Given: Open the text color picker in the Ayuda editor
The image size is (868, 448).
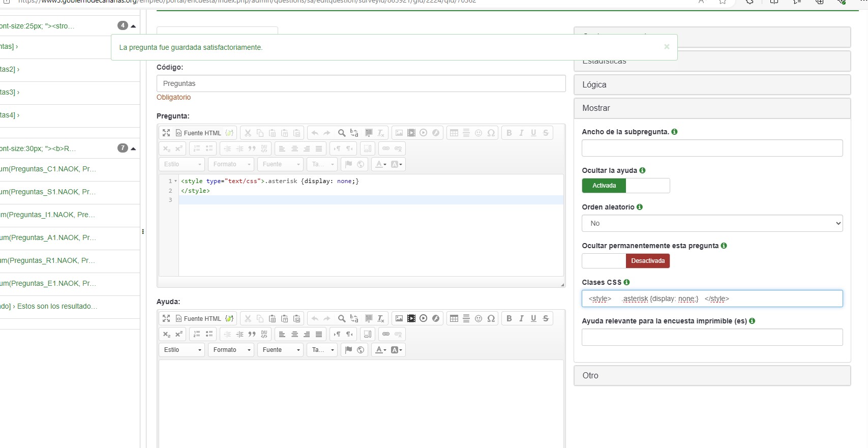Looking at the screenshot, I should (x=381, y=350).
